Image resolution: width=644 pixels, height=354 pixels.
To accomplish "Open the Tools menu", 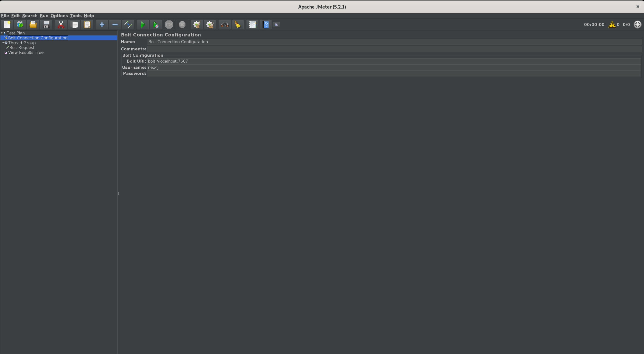I will click(75, 16).
